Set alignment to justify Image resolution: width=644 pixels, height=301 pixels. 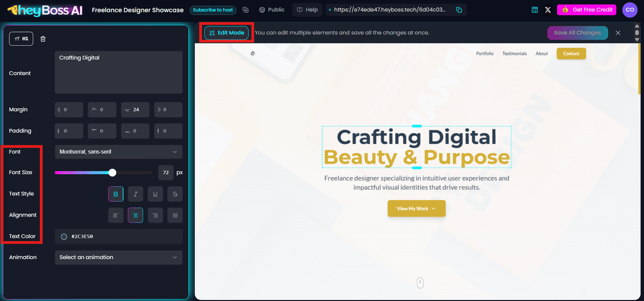pyautogui.click(x=175, y=215)
